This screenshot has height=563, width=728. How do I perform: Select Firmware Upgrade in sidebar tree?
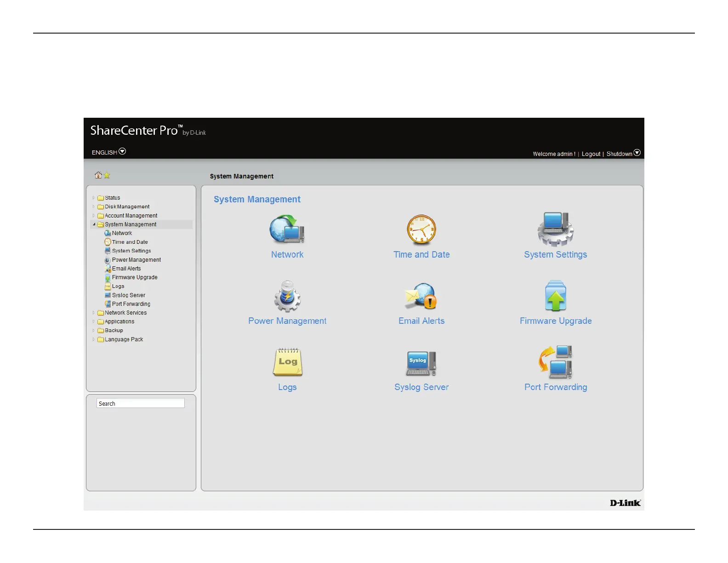(134, 277)
